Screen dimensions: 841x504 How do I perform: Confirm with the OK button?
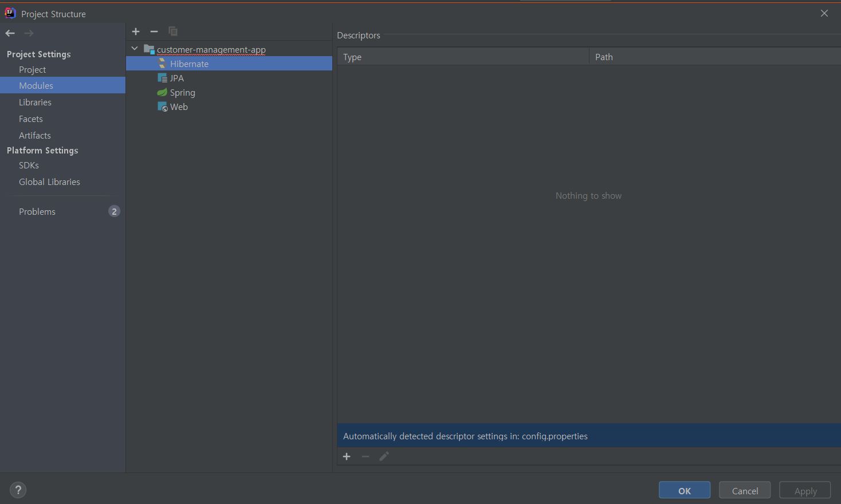coord(685,490)
